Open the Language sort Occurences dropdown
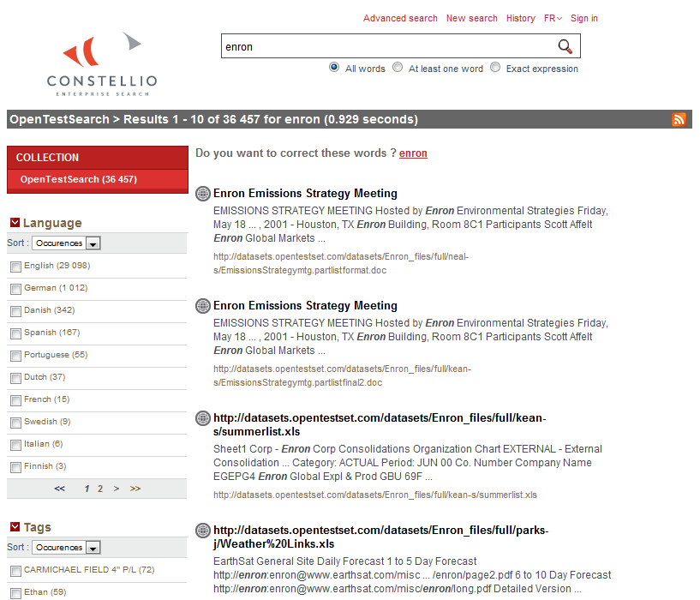700x600 pixels. click(x=66, y=243)
